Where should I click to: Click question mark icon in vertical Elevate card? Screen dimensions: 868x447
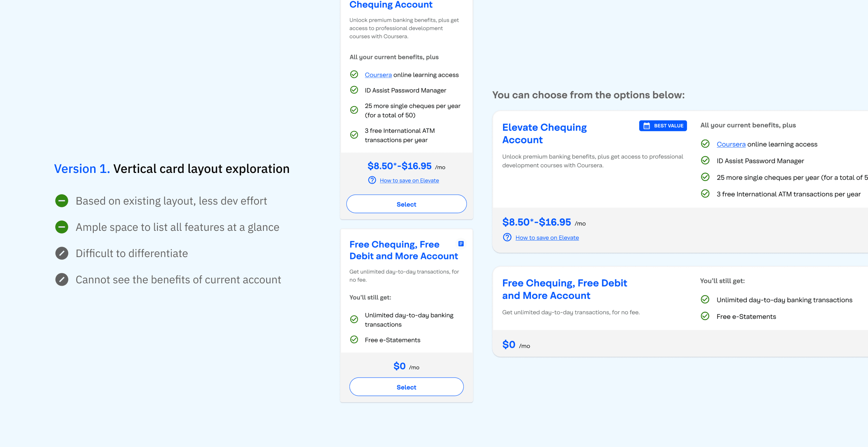pyautogui.click(x=372, y=180)
